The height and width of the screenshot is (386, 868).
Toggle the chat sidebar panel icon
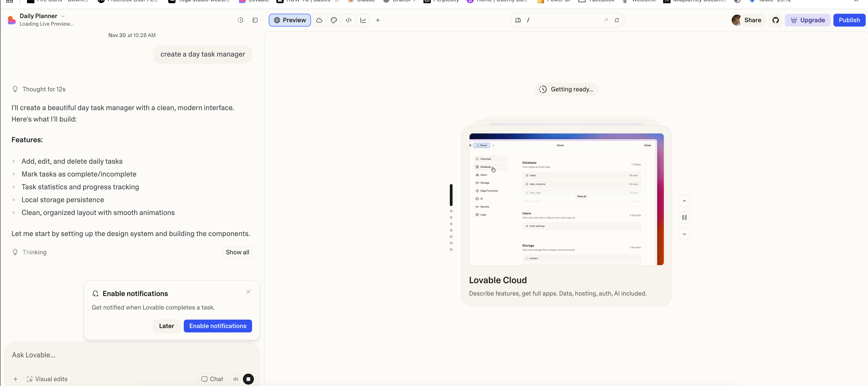click(255, 20)
